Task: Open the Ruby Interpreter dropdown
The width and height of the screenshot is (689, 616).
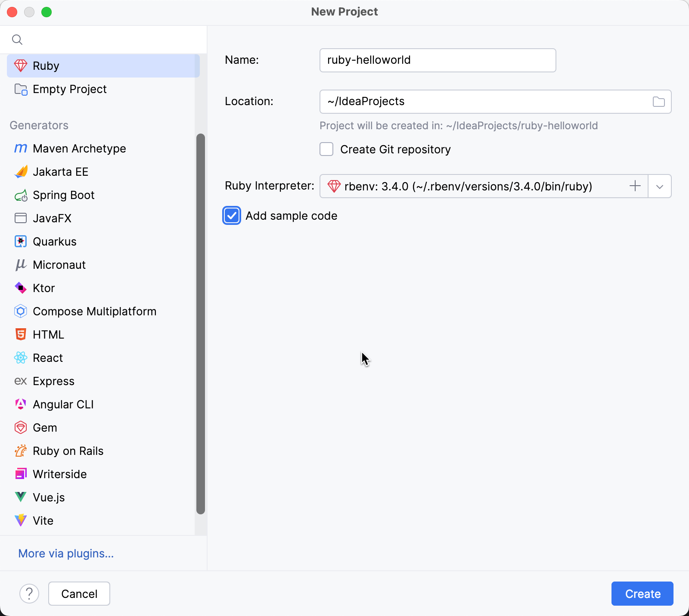Action: (659, 186)
